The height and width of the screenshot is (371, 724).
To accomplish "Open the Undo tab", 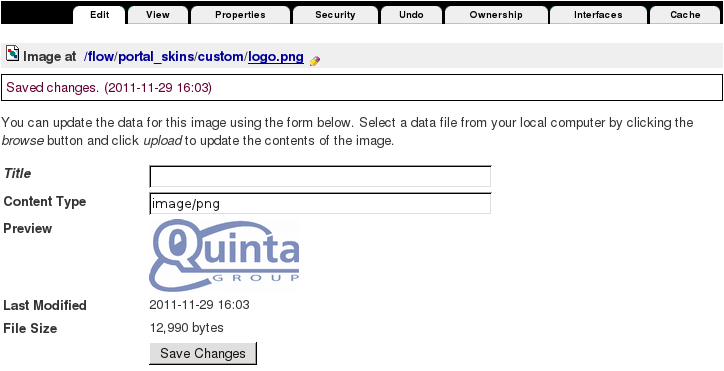I will pyautogui.click(x=411, y=15).
